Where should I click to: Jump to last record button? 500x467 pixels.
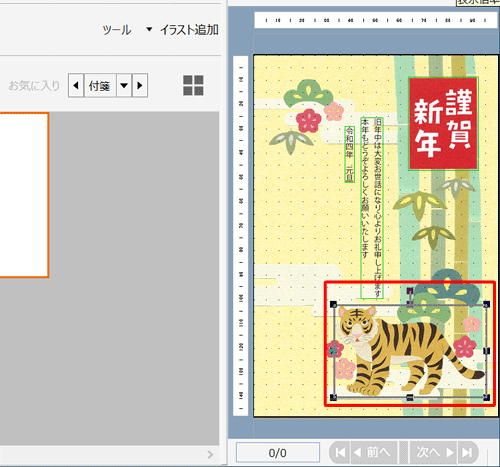[468, 452]
